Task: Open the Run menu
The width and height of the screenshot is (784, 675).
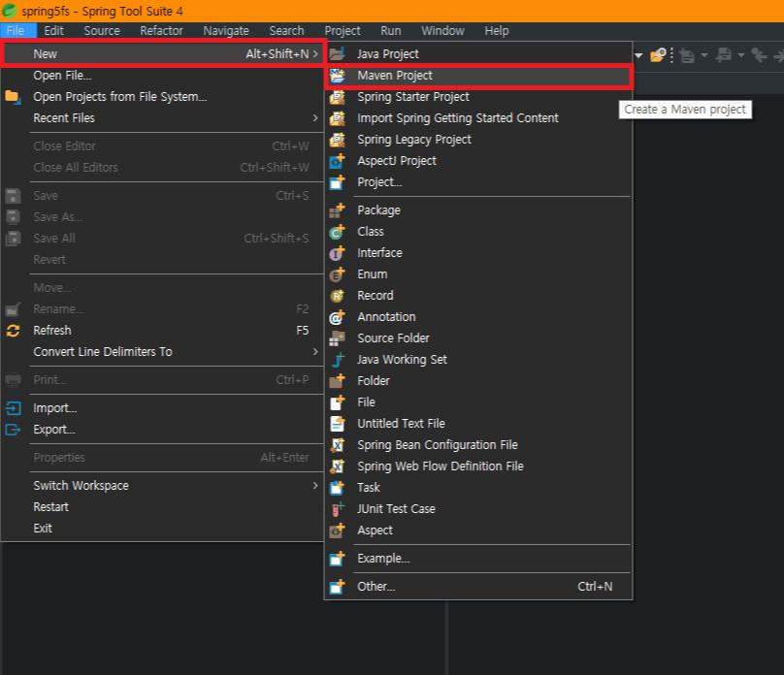Action: tap(391, 30)
